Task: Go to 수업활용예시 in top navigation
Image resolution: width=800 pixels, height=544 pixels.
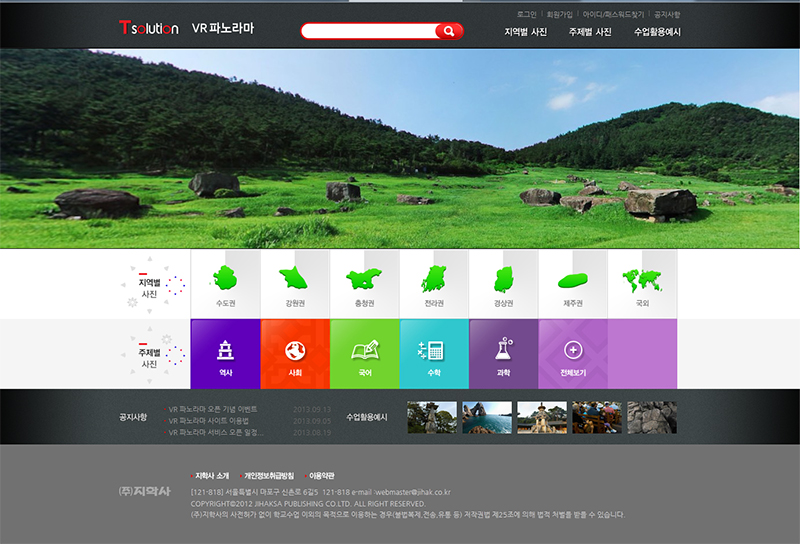Action: 657,32
